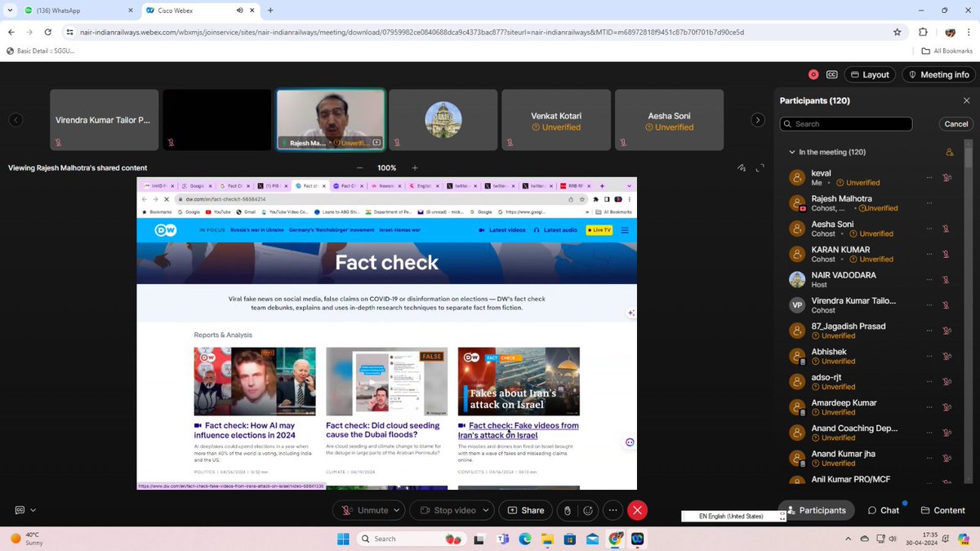The image size is (980, 551).
Task: Search participants in the Search field
Action: (846, 124)
